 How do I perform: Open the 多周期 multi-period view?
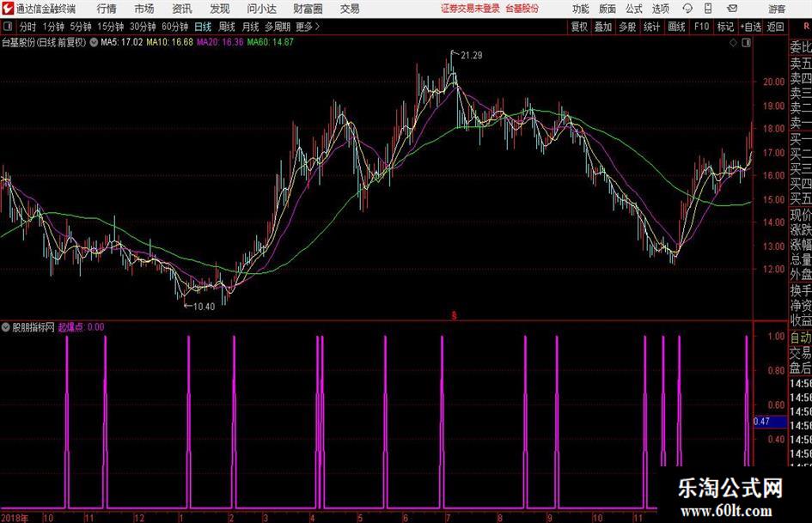278,27
